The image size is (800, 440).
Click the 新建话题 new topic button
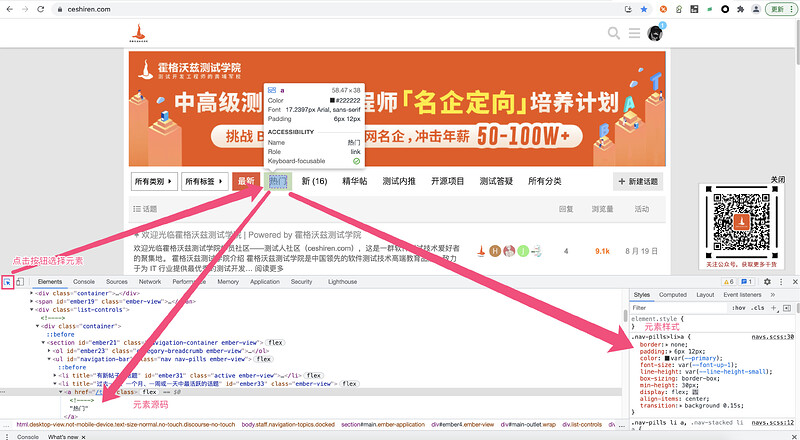click(651, 181)
